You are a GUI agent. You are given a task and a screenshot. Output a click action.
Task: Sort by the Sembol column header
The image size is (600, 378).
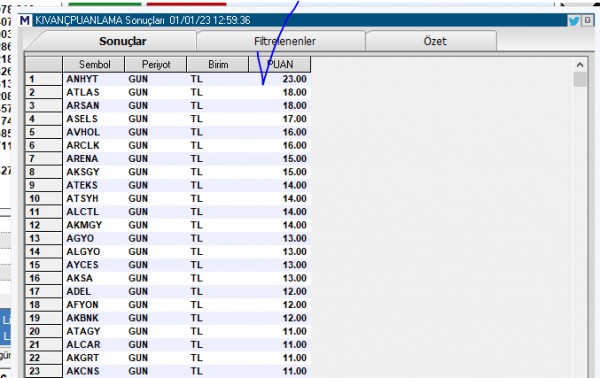(x=94, y=64)
